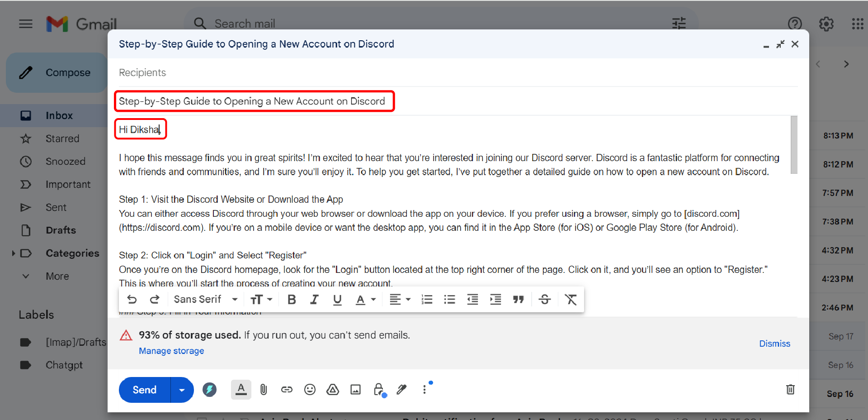This screenshot has height=420, width=868.
Task: Save and close the compose window
Action: click(x=795, y=44)
